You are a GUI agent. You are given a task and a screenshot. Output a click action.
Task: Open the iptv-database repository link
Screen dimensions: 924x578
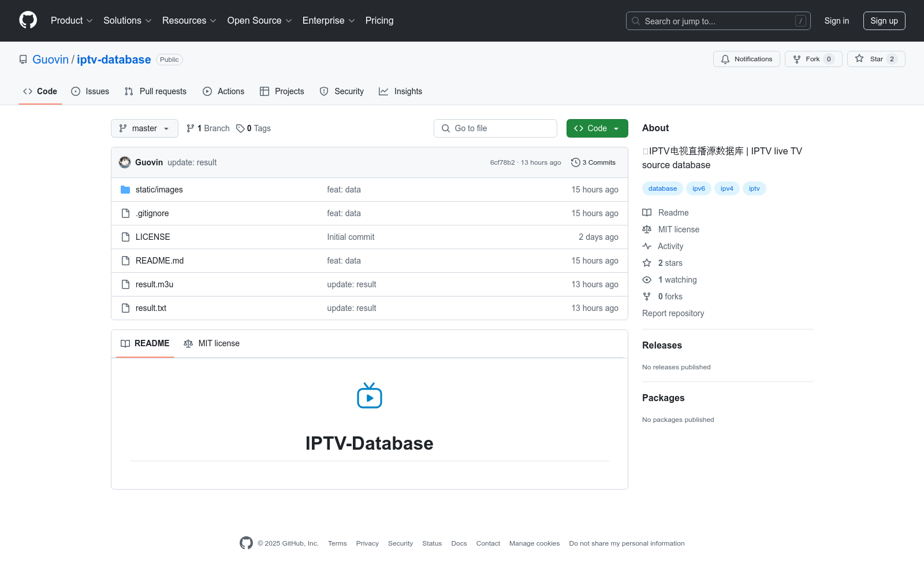pos(114,60)
